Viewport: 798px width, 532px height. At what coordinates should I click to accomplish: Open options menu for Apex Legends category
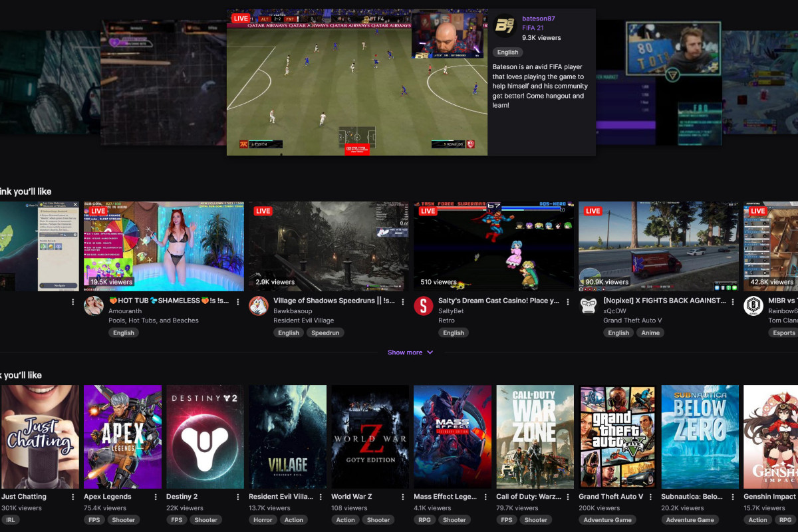click(156, 497)
